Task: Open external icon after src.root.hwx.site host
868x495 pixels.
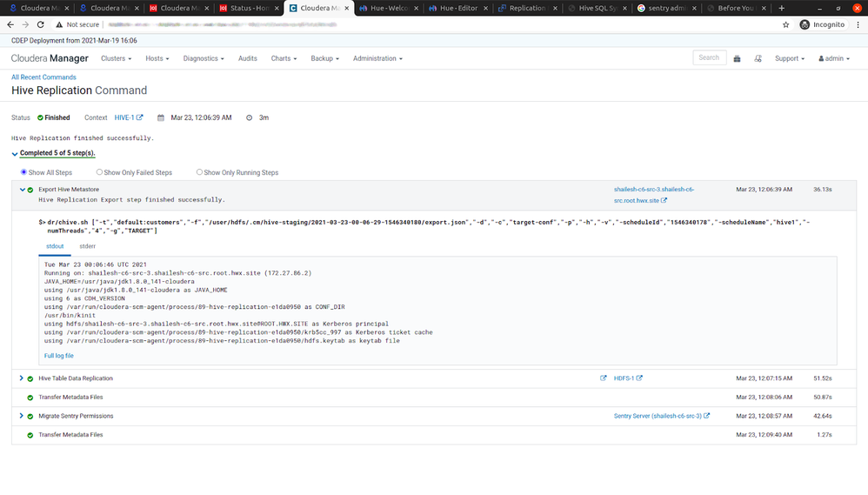Action: click(x=664, y=200)
